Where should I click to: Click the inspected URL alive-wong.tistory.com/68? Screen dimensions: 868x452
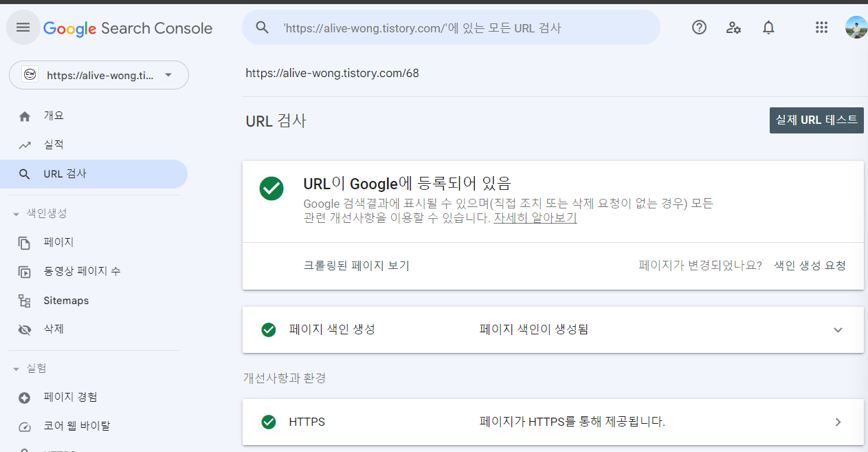pos(332,73)
